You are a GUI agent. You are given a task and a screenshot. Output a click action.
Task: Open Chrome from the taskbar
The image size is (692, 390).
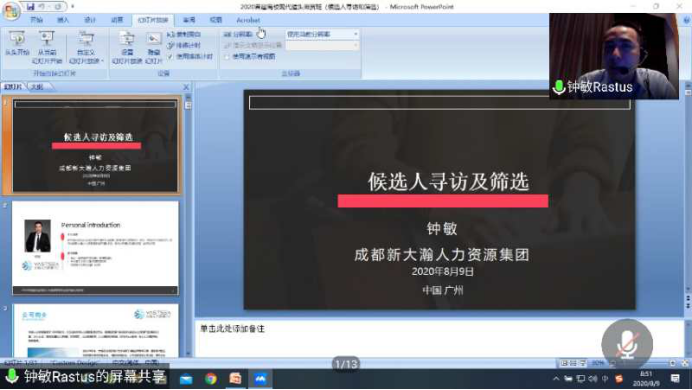pos(211,379)
